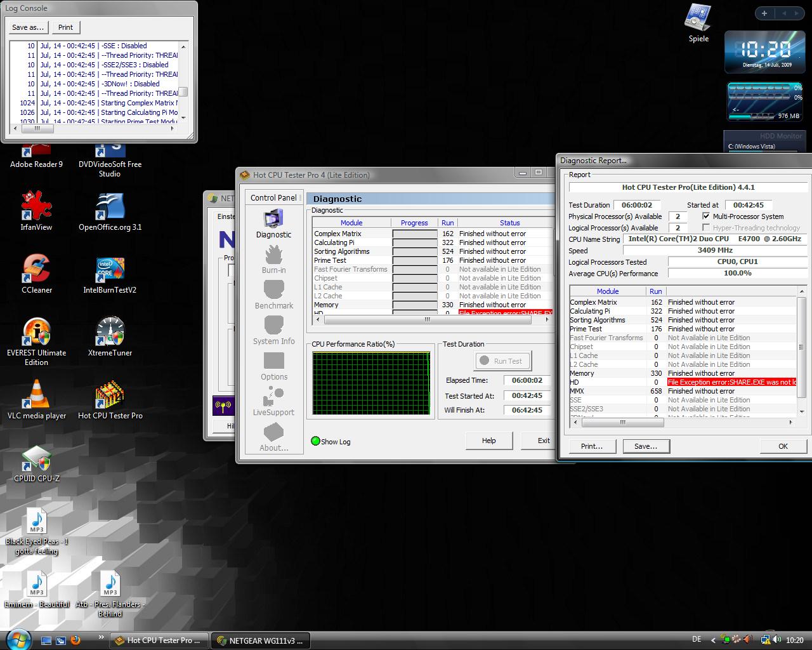The height and width of the screenshot is (650, 812).
Task: Click the Adobe Reader 9 desktop icon
Action: pyautogui.click(x=36, y=154)
